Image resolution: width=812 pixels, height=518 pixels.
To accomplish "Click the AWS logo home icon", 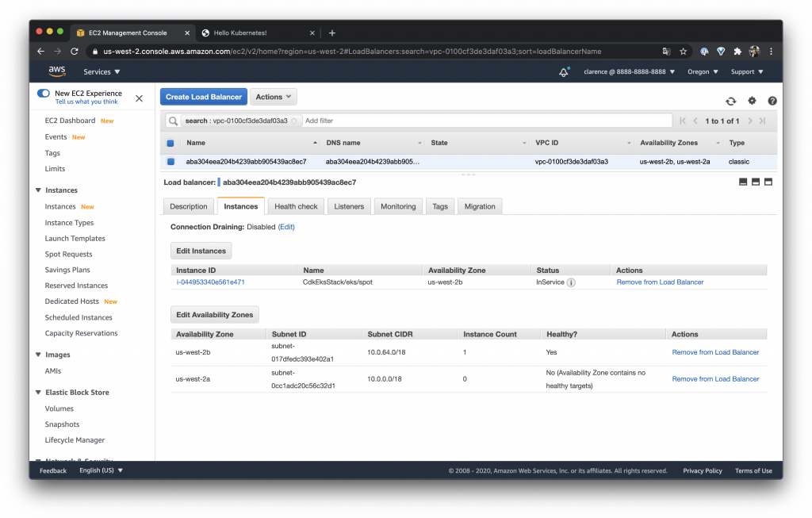I will pos(57,71).
